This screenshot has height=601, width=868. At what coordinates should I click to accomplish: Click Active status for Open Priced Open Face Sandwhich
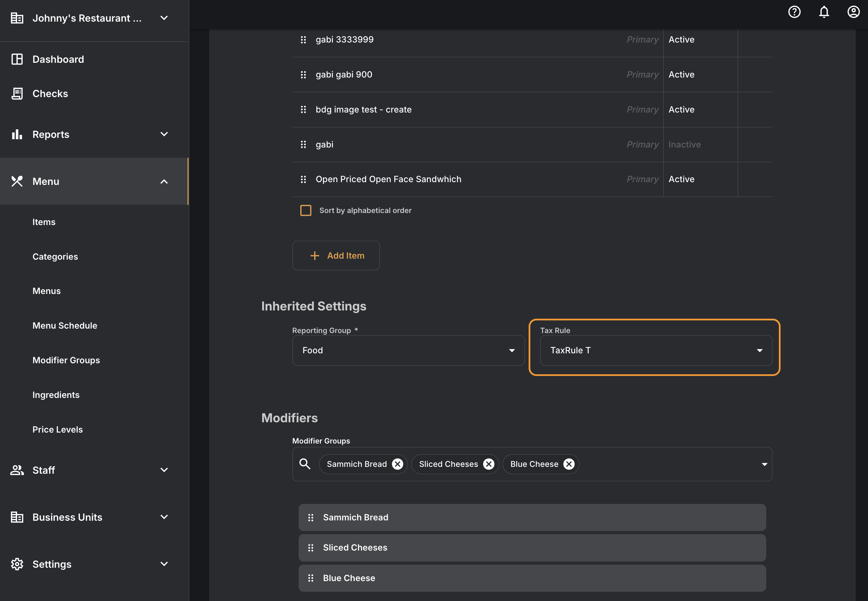click(x=682, y=179)
